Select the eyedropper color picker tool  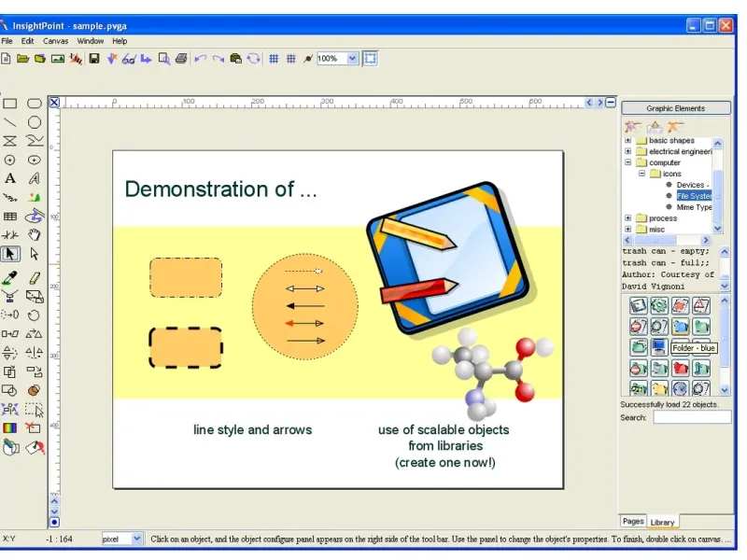coord(10,277)
